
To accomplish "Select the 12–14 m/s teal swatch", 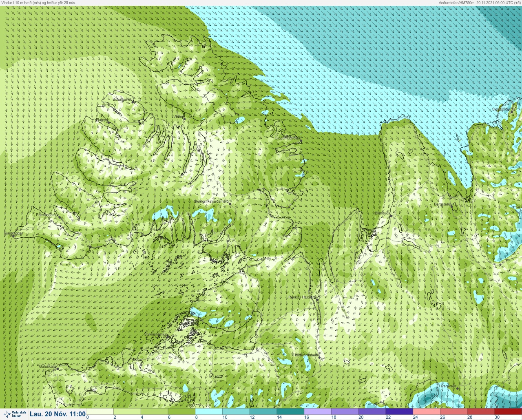I will coord(263,411).
